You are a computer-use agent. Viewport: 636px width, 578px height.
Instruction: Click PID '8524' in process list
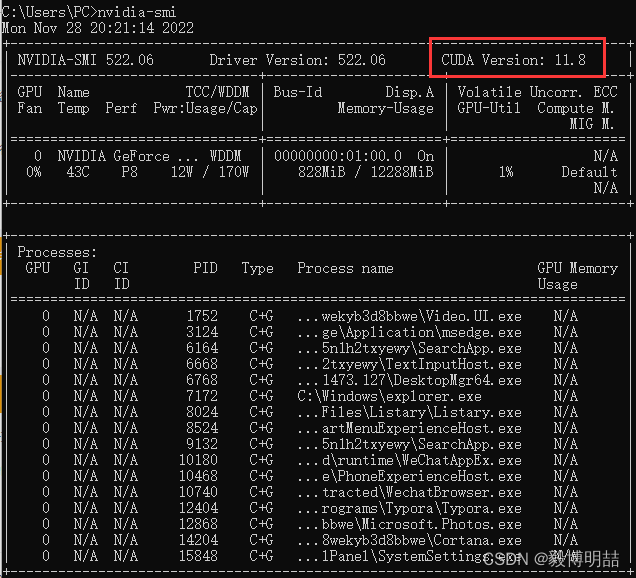tap(202, 428)
